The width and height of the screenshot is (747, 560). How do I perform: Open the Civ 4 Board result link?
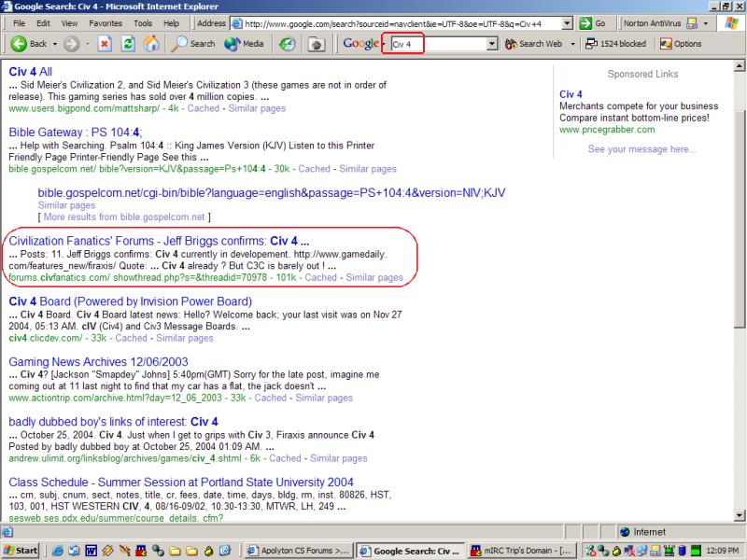tap(130, 301)
